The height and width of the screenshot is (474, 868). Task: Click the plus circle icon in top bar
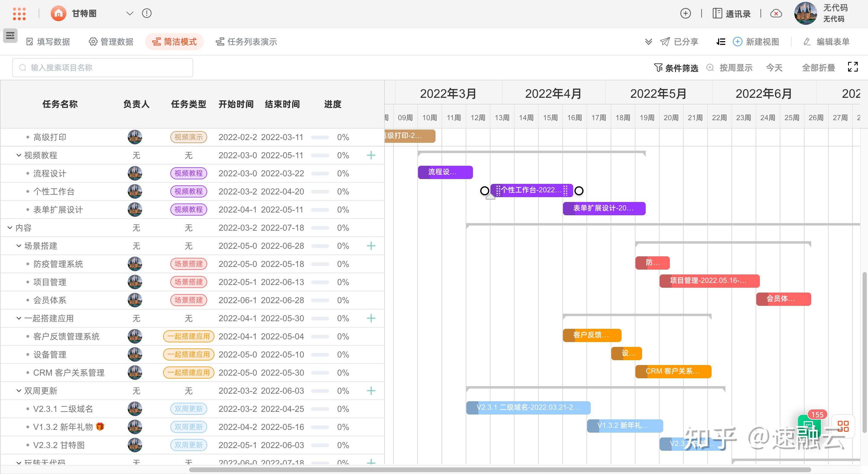coord(685,14)
